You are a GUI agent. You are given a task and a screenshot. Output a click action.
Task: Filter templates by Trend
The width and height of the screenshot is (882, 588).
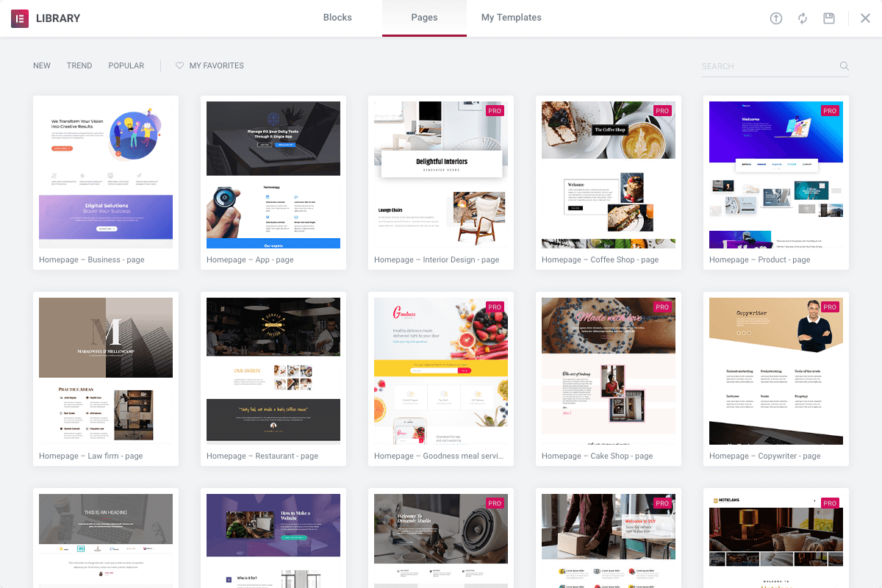click(79, 65)
